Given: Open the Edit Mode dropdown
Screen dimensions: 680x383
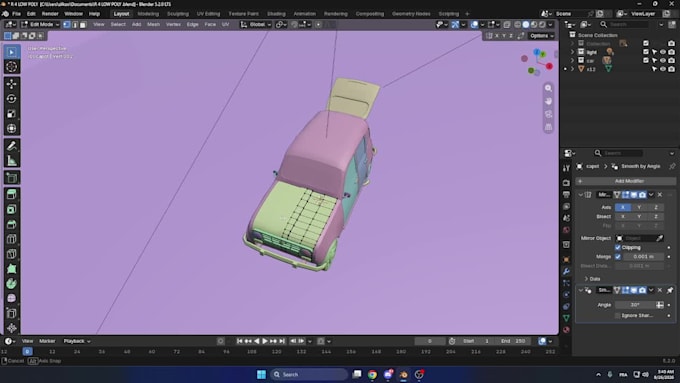Looking at the screenshot, I should 40,24.
